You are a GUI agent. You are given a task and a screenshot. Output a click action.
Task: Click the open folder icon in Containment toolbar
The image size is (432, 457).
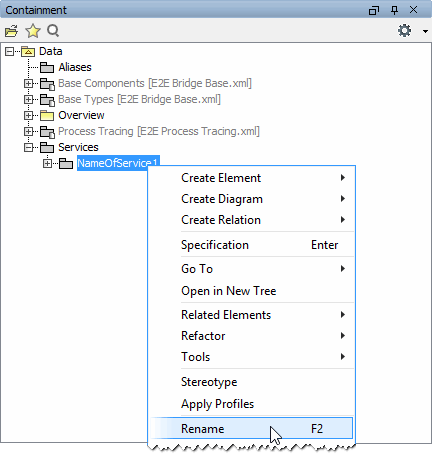pyautogui.click(x=11, y=31)
